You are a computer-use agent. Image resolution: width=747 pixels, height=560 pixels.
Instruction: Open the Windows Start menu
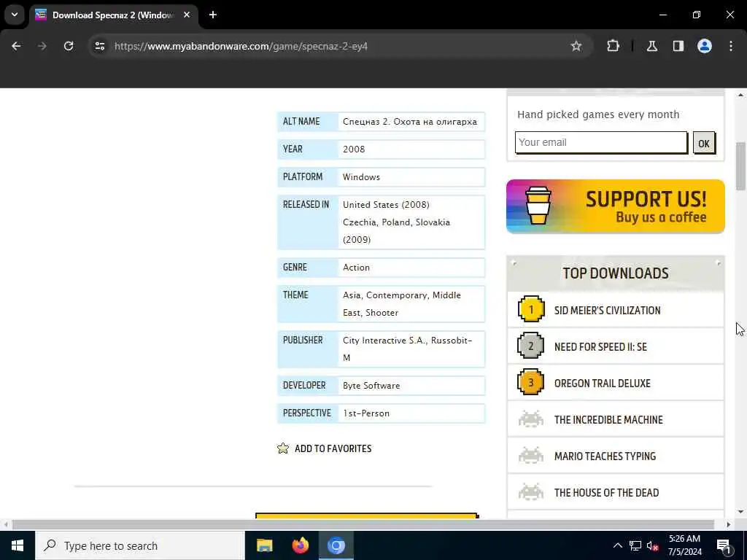[18, 545]
